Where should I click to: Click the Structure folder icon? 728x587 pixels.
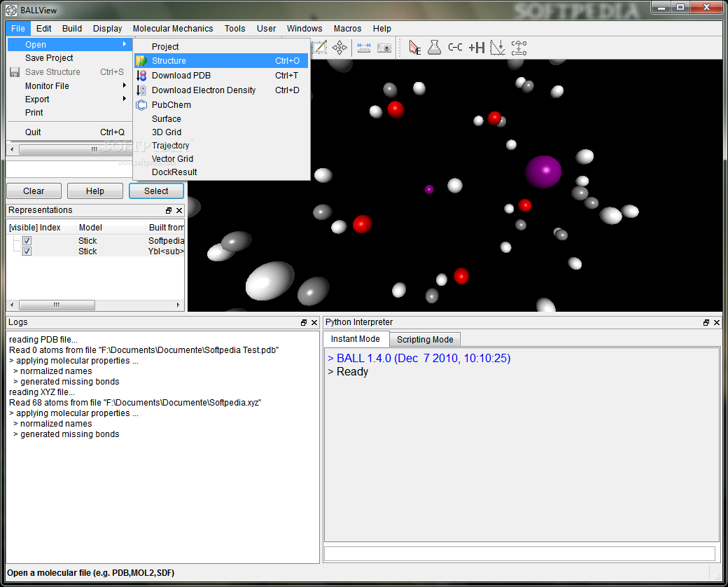[141, 61]
